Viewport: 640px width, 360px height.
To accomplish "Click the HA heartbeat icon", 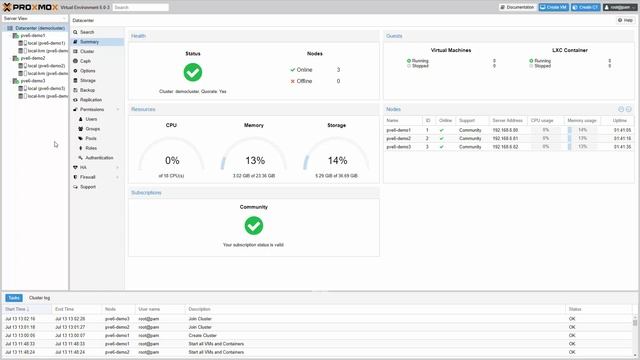I will click(75, 168).
